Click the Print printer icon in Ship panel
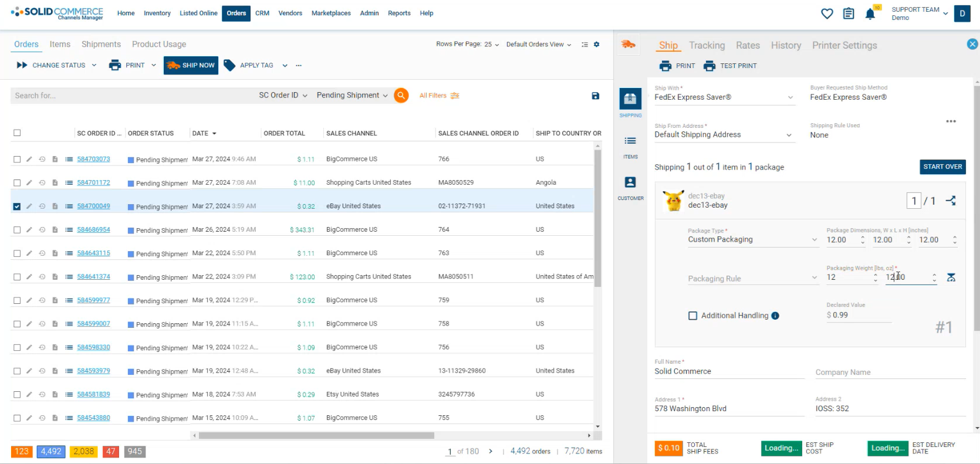The width and height of the screenshot is (980, 464). coord(665,66)
